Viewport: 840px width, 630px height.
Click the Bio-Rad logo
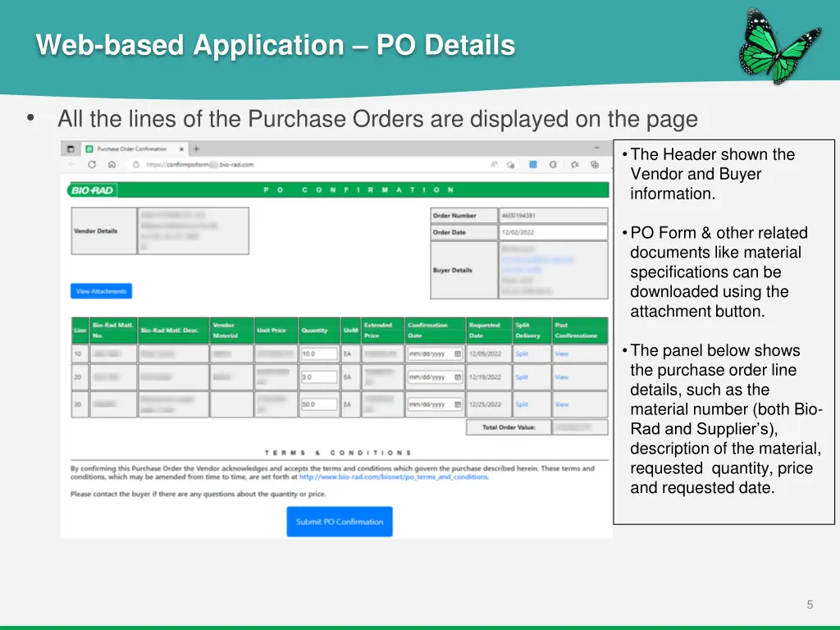click(x=92, y=189)
